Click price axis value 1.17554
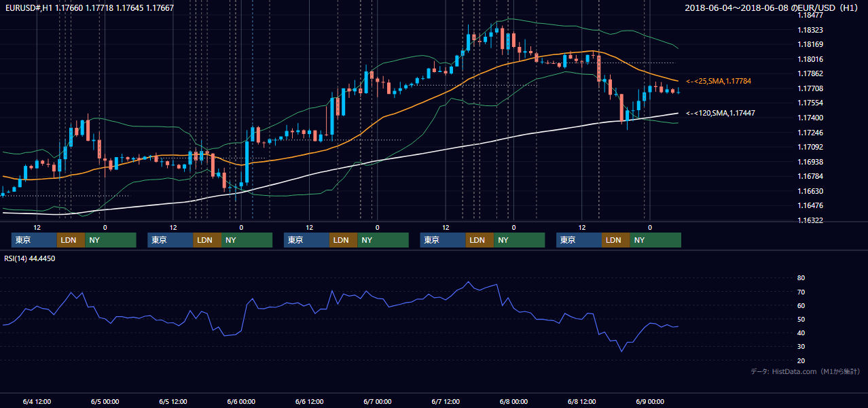This screenshot has width=868, height=408. pyautogui.click(x=810, y=103)
